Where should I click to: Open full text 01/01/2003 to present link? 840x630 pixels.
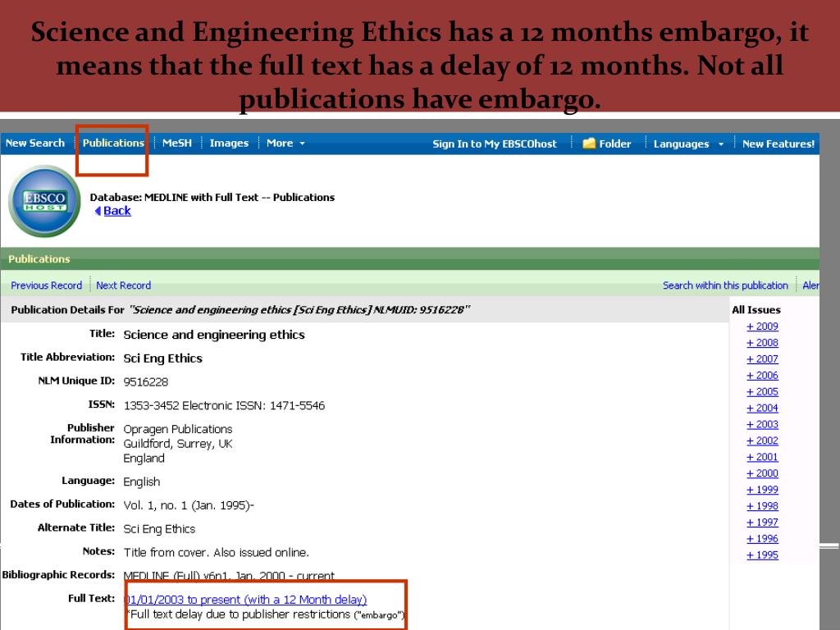pyautogui.click(x=246, y=600)
